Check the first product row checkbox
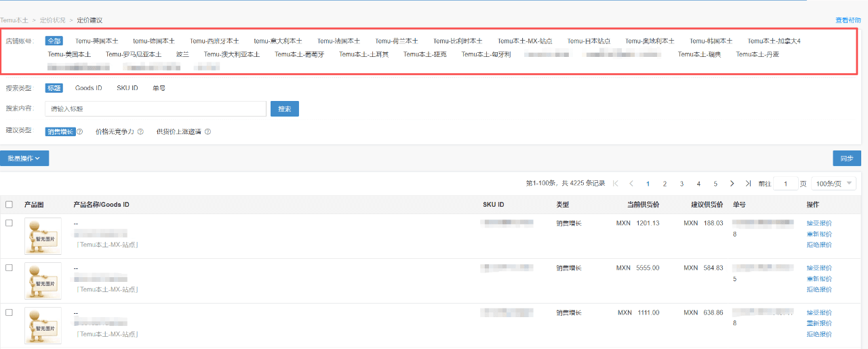 [9, 223]
